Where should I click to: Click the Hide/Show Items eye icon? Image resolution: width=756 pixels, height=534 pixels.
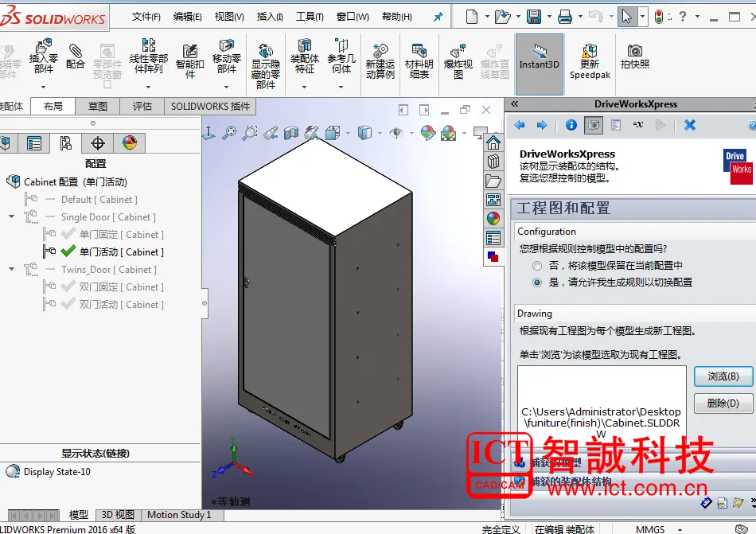tap(396, 133)
